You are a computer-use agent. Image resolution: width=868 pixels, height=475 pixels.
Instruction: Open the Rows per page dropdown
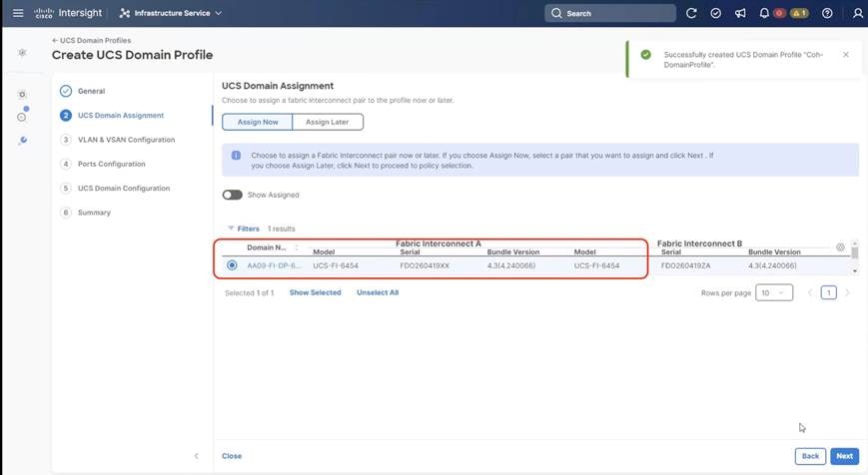(x=774, y=292)
